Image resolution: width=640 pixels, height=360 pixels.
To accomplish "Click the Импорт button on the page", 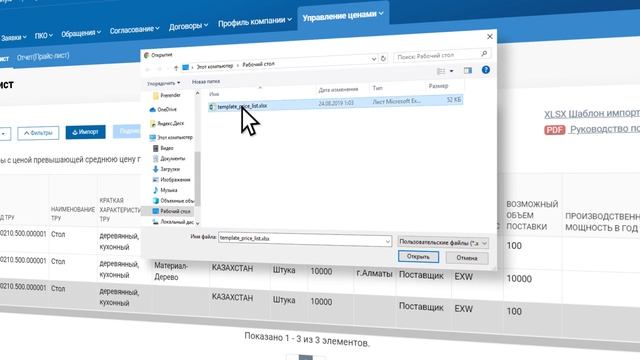I will point(85,132).
